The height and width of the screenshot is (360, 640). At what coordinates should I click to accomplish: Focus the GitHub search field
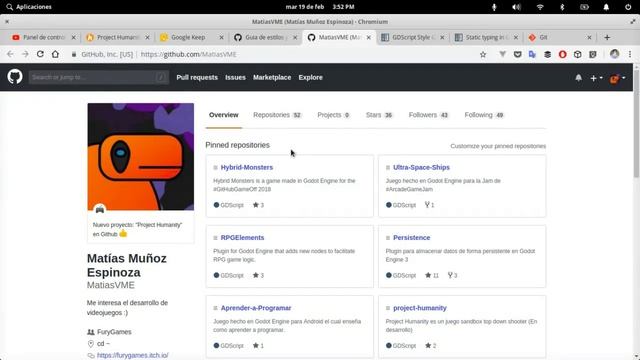99,77
